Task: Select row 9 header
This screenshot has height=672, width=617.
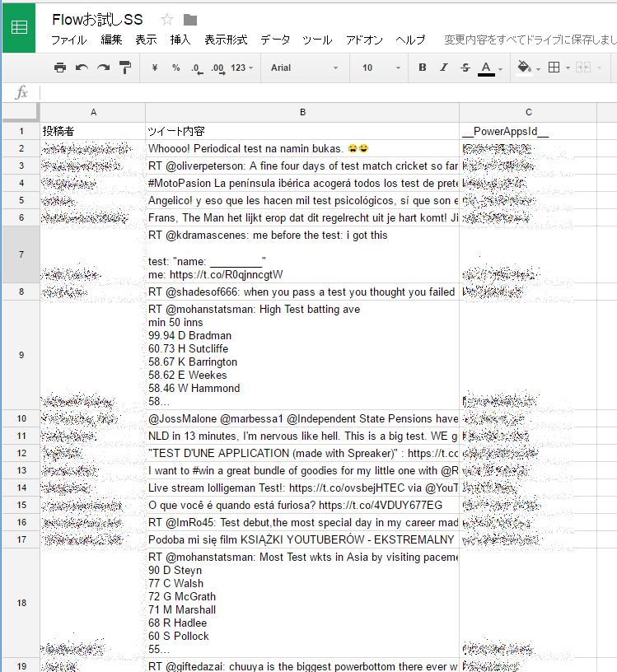Action: click(21, 355)
